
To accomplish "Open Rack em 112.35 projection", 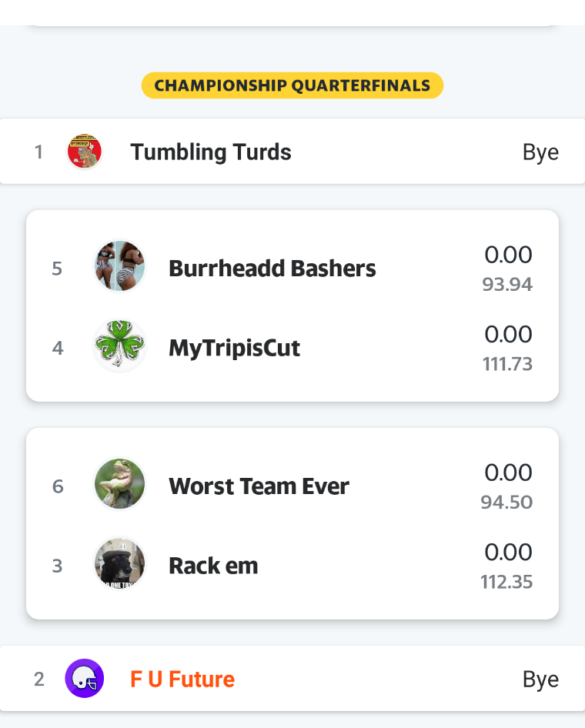I will click(506, 582).
